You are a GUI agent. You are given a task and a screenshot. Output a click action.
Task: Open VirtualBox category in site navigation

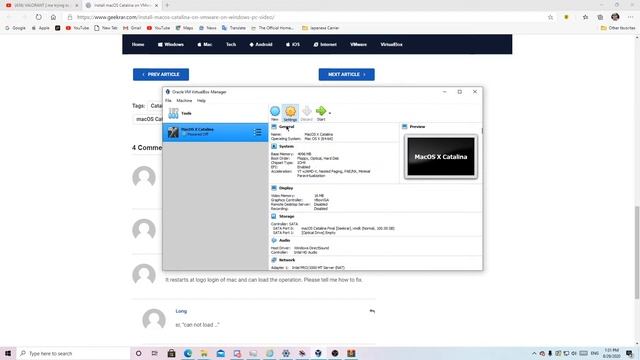click(x=391, y=44)
